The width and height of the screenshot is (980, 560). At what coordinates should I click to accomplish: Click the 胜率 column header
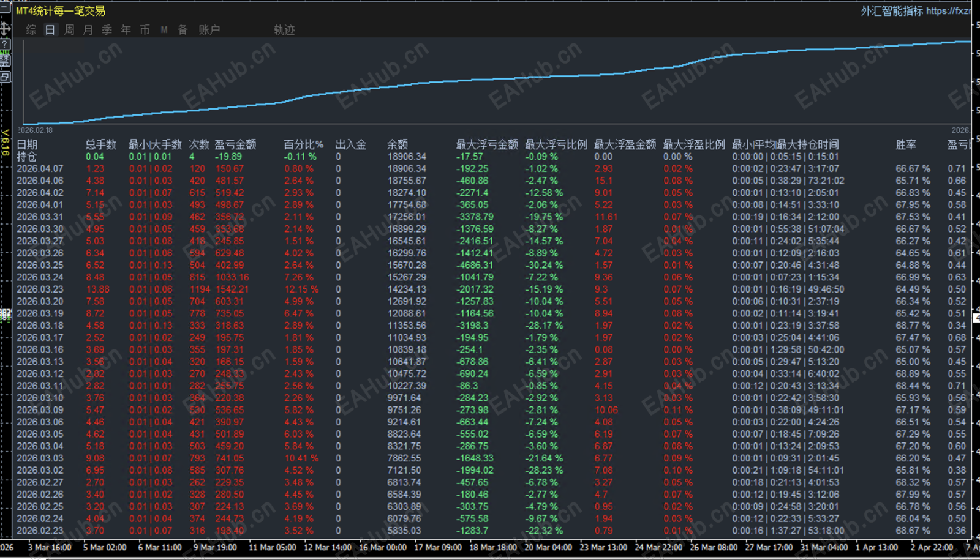(x=906, y=144)
